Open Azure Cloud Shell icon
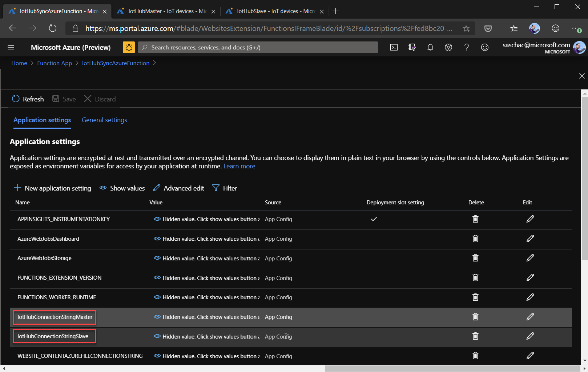Screen dimensions: 588x372 pos(394,47)
